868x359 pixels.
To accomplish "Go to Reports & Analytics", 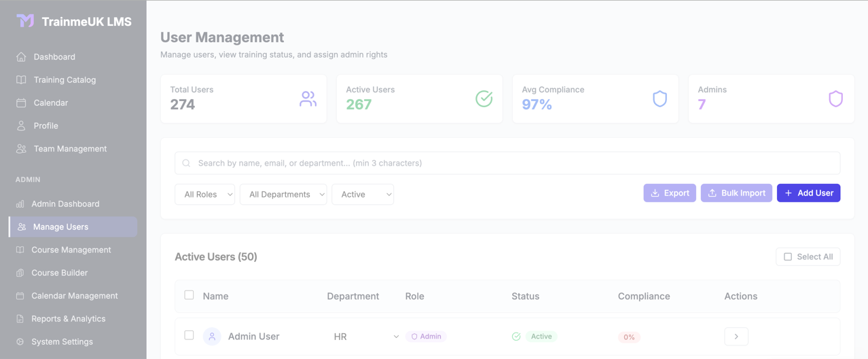I will click(x=68, y=319).
